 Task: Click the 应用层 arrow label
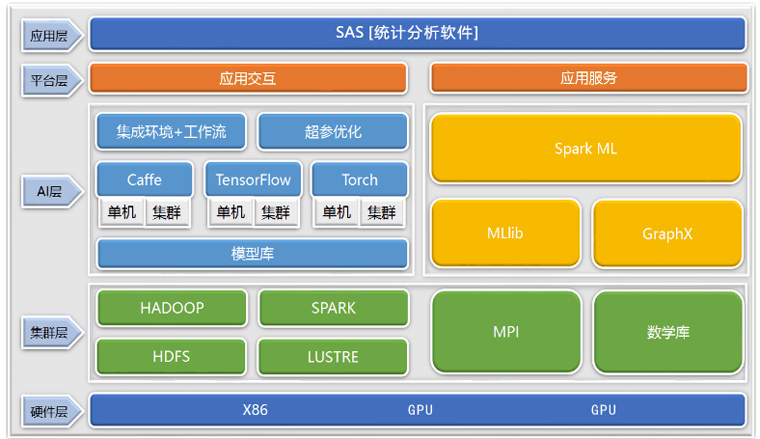click(51, 35)
